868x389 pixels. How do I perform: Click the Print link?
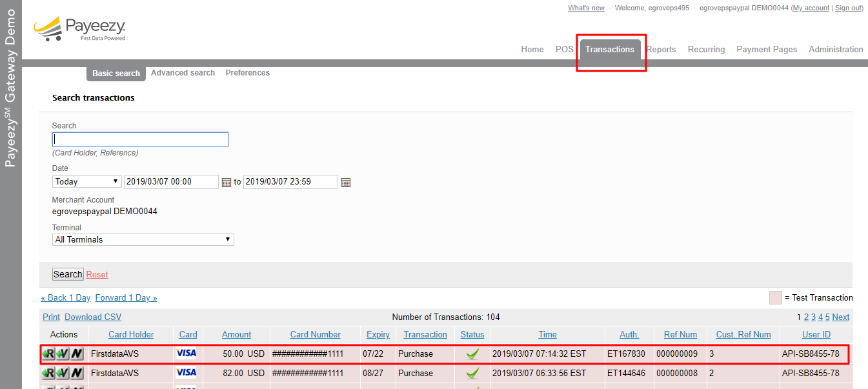click(51, 317)
